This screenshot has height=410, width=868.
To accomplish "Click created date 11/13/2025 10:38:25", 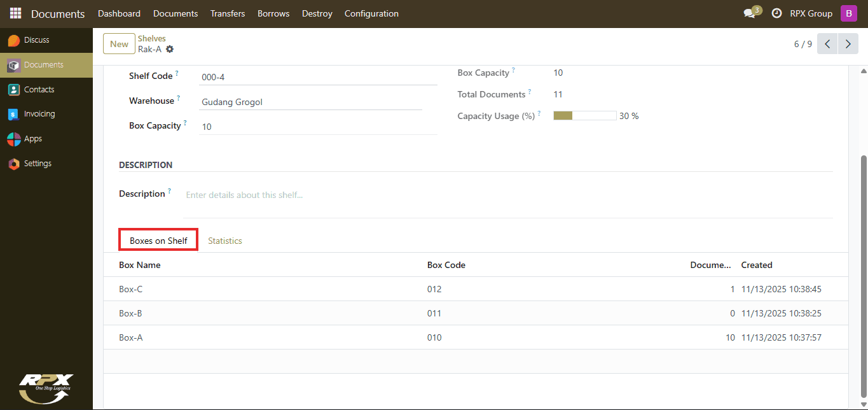I will [x=782, y=313].
